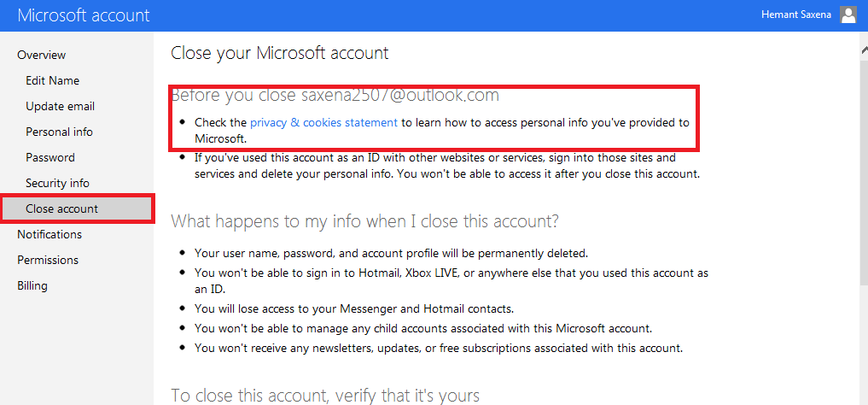Go to Permissions section

click(48, 260)
